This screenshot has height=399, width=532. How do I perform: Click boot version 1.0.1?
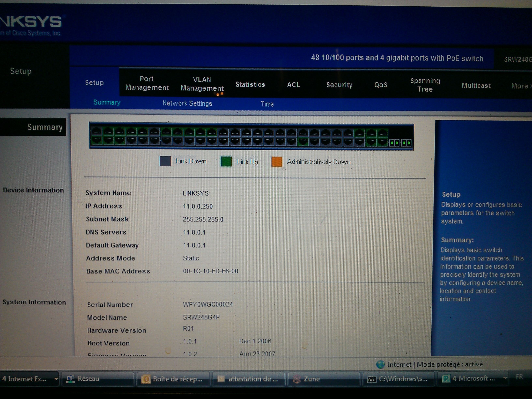coord(190,341)
